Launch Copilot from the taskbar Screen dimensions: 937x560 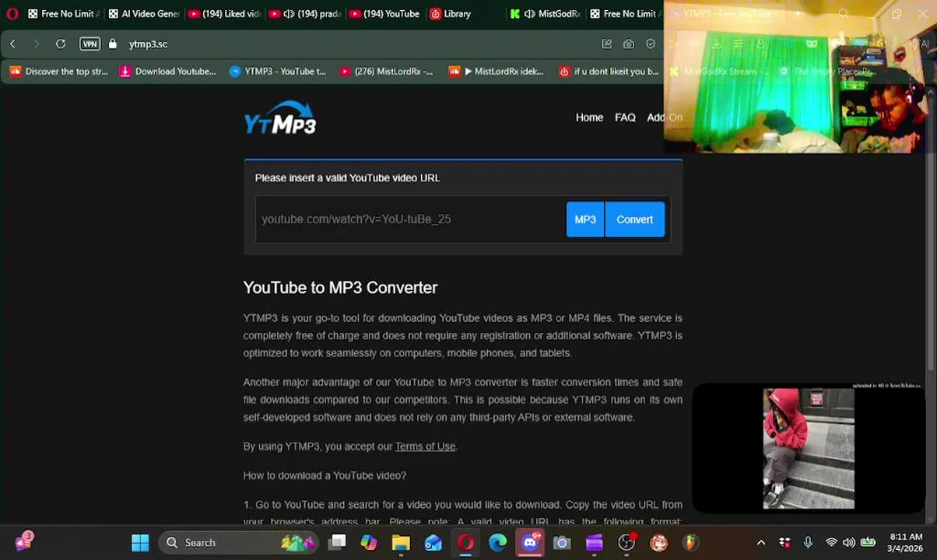[x=369, y=543]
